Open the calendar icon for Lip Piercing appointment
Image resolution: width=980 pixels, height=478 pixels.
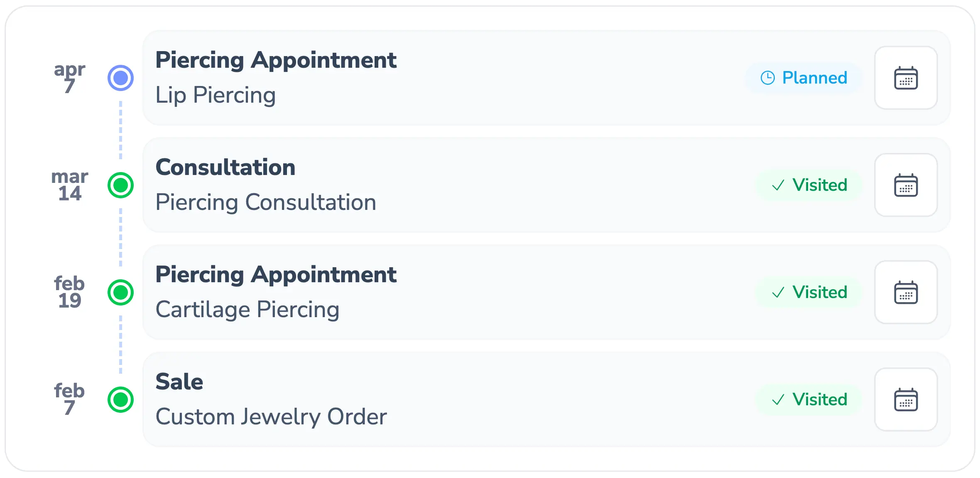pyautogui.click(x=906, y=78)
